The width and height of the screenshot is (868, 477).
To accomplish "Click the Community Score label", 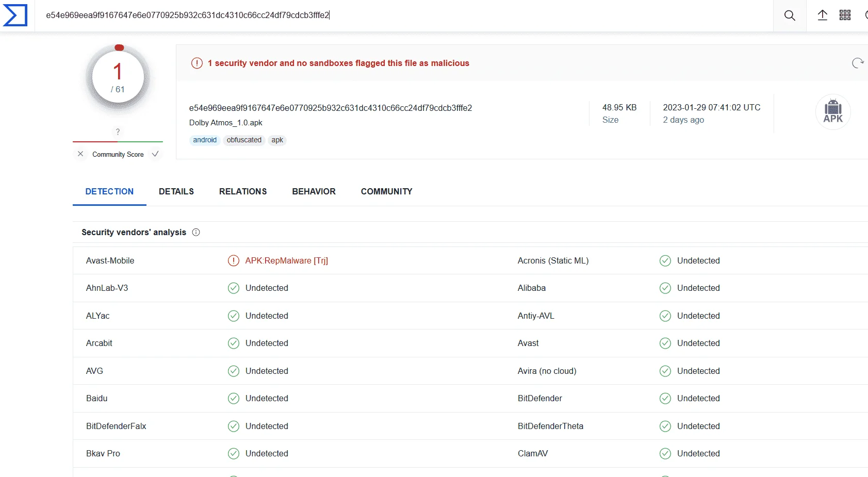I will click(x=118, y=154).
